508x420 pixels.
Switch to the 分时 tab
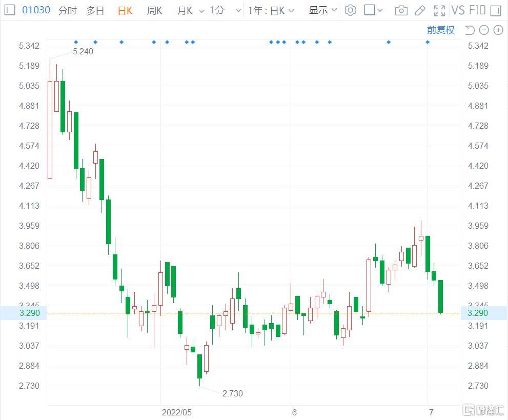pyautogui.click(x=67, y=10)
